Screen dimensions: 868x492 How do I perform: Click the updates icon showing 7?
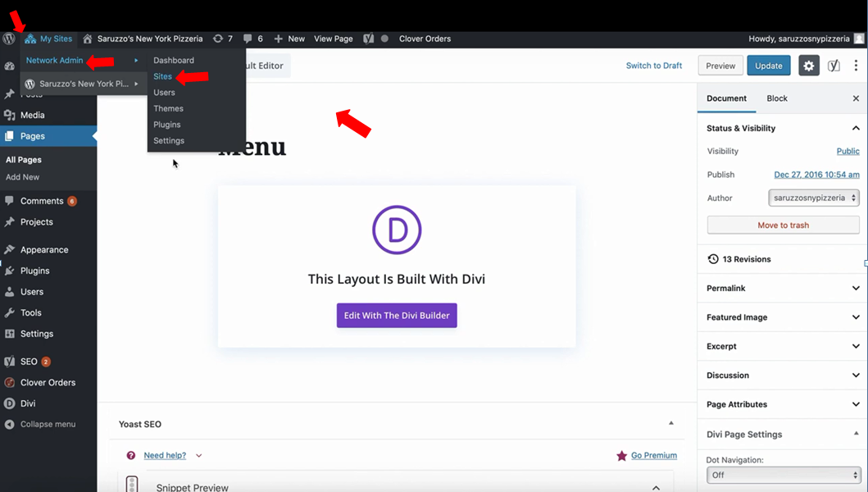point(223,39)
